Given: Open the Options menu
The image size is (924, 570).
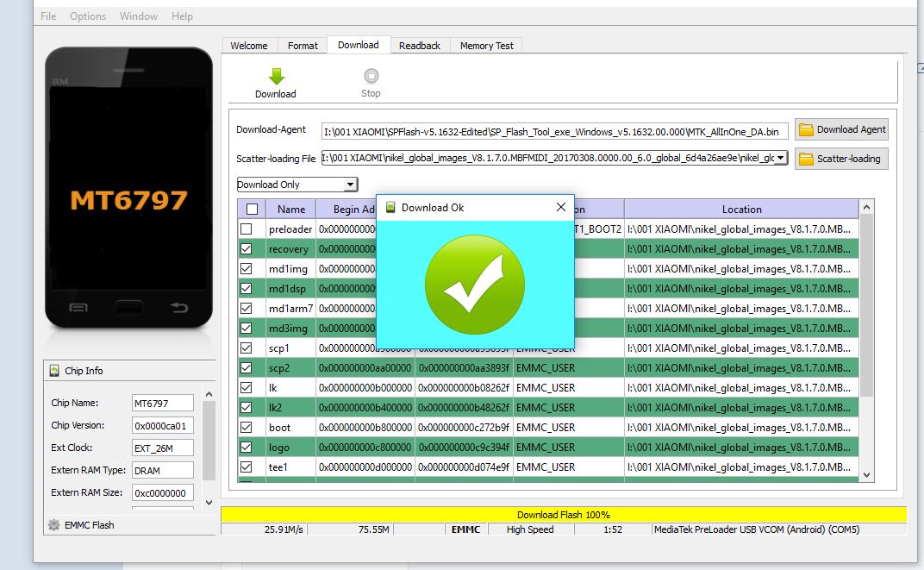Looking at the screenshot, I should click(88, 16).
